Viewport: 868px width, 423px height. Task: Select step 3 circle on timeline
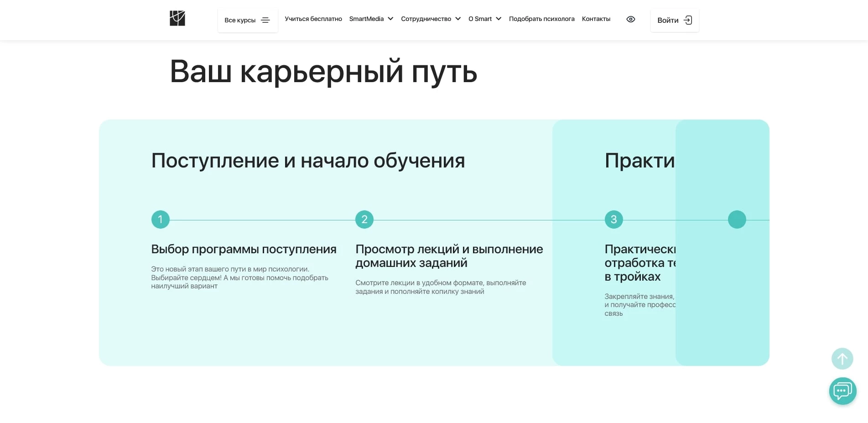click(x=613, y=219)
